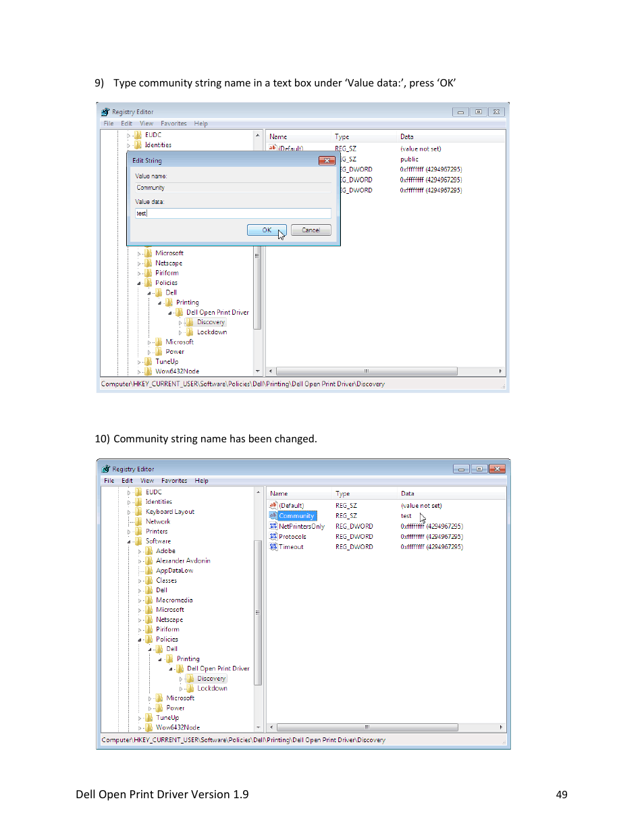Click the tree scroll-down arrow in step 9
Screen dimensions: 644x834
(x=257, y=371)
